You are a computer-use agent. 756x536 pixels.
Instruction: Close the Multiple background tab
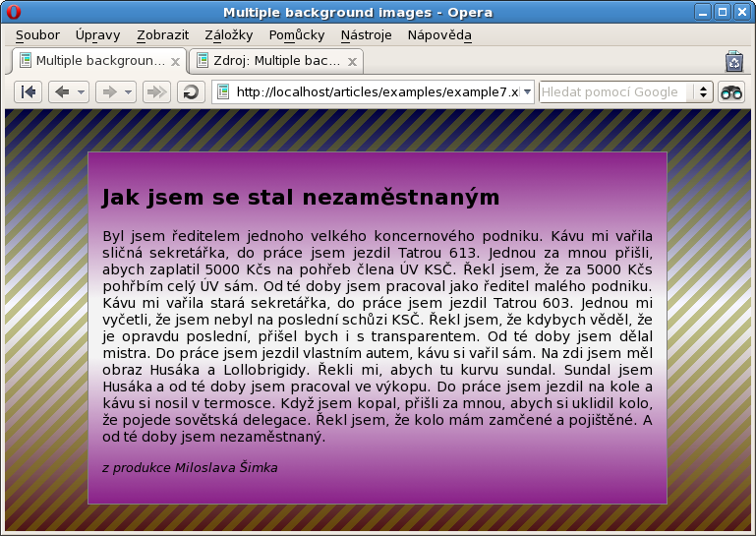[x=176, y=62]
